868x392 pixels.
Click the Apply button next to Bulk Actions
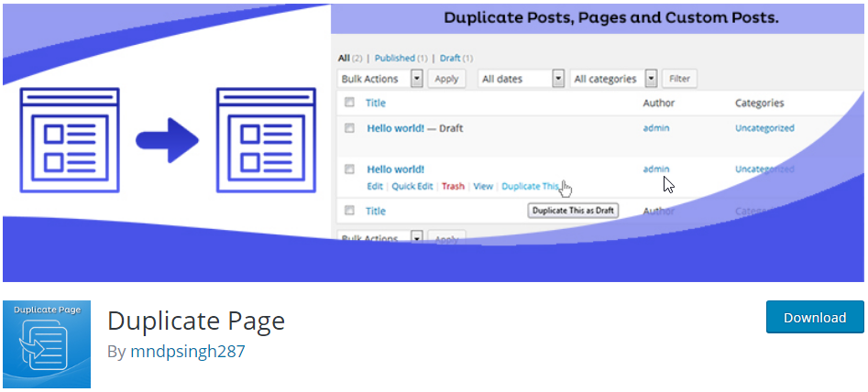click(x=446, y=79)
